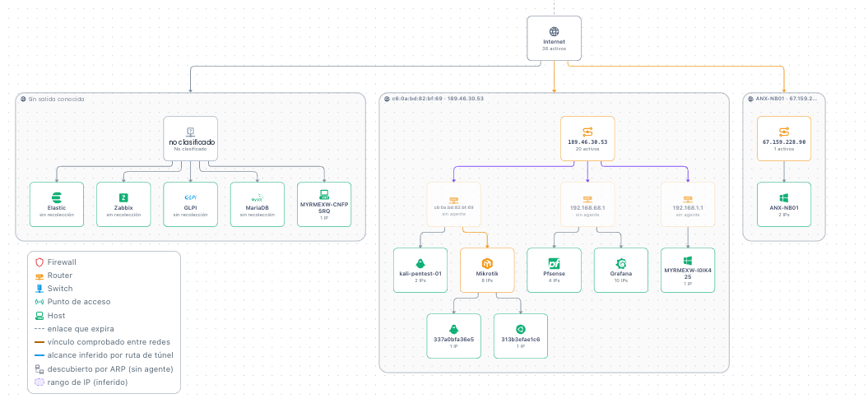
Task: Click descubierto por ARP icon in legend
Action: 39,368
